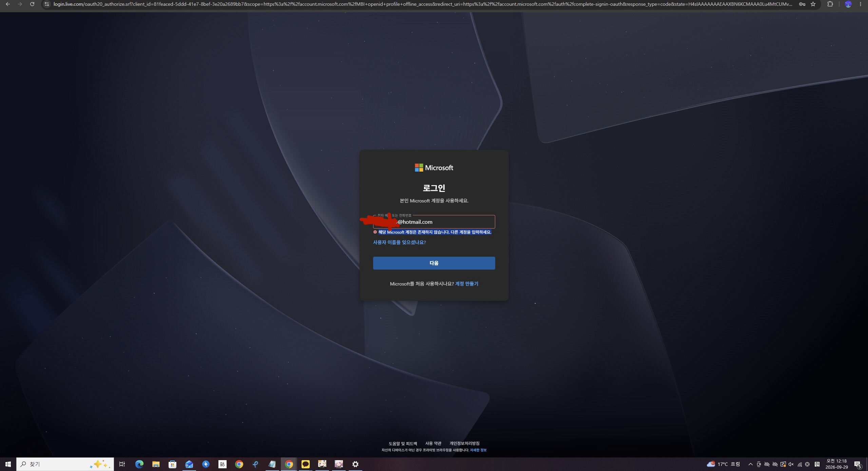
Task: Open File Explorer from the taskbar
Action: (156, 464)
